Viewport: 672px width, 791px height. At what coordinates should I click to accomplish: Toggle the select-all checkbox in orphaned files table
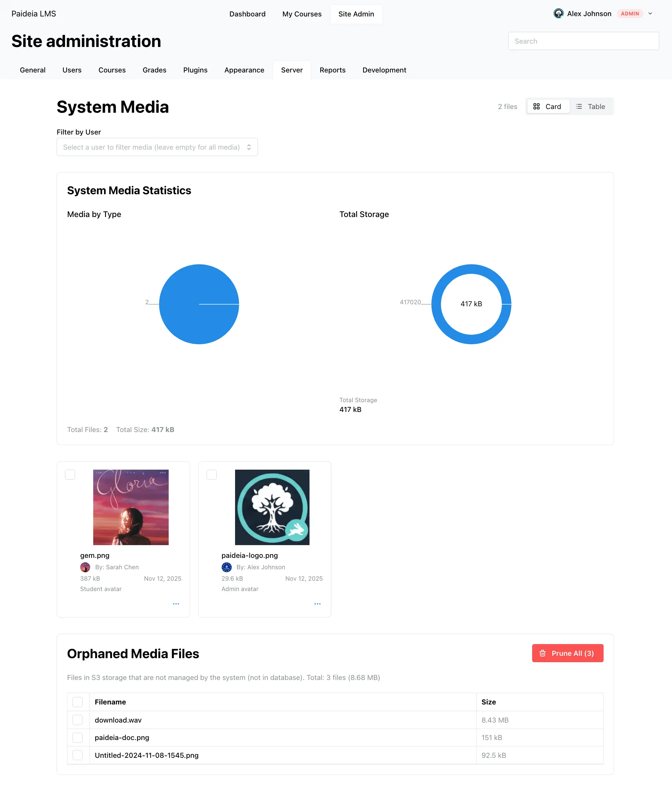click(78, 701)
